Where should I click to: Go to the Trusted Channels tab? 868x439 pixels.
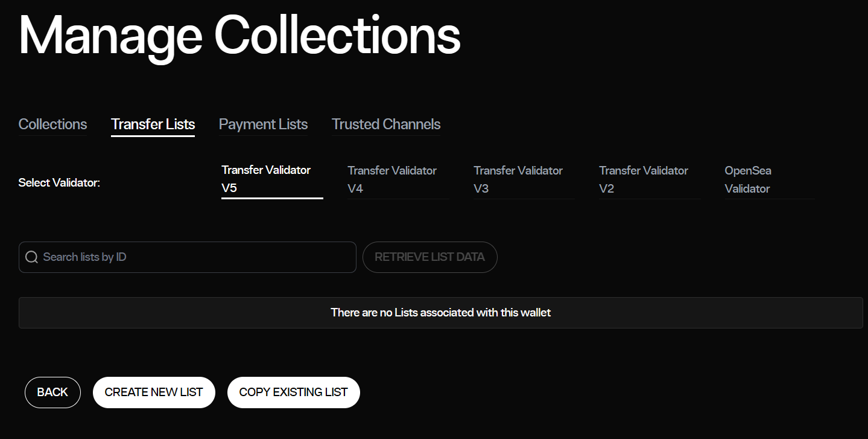[386, 124]
